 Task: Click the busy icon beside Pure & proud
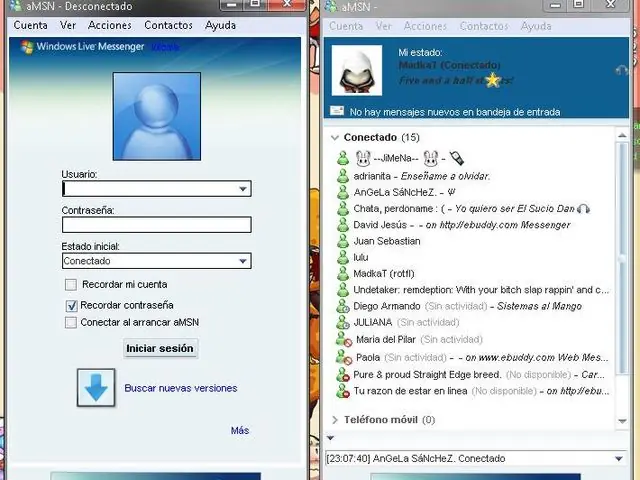[x=343, y=375]
